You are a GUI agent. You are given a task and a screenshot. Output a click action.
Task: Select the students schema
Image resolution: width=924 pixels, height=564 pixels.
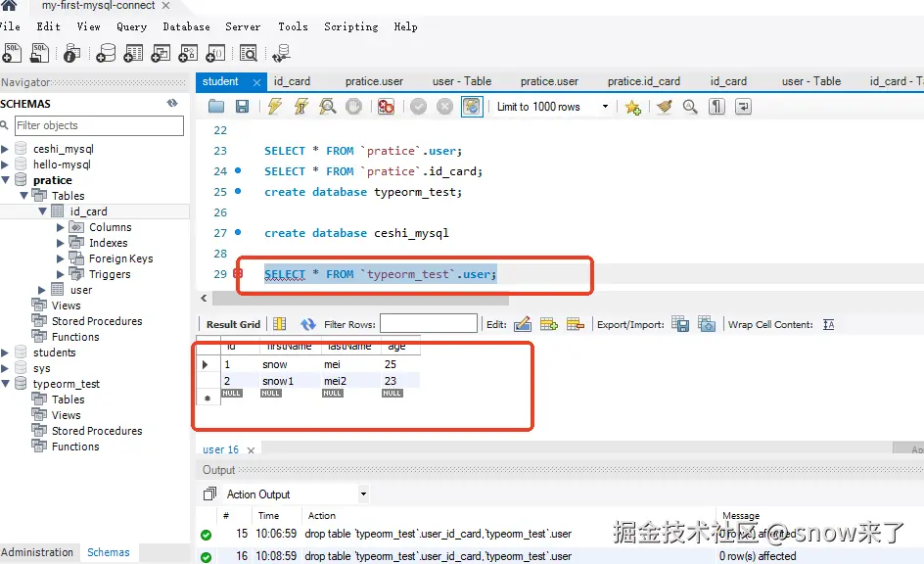pos(54,352)
